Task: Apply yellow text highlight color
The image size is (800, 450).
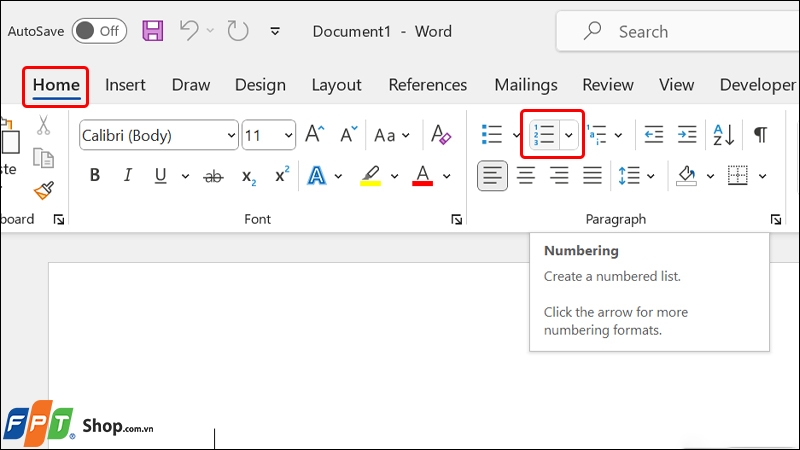Action: pos(370,176)
